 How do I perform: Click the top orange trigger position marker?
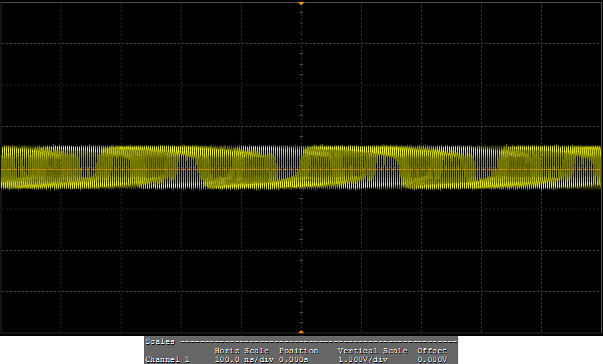[x=301, y=3]
